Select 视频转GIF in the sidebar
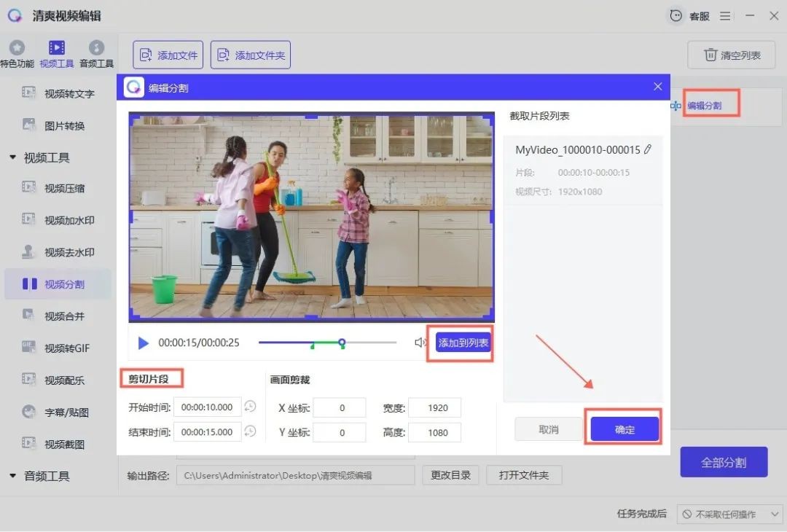Image resolution: width=787 pixels, height=532 pixels. 66,348
